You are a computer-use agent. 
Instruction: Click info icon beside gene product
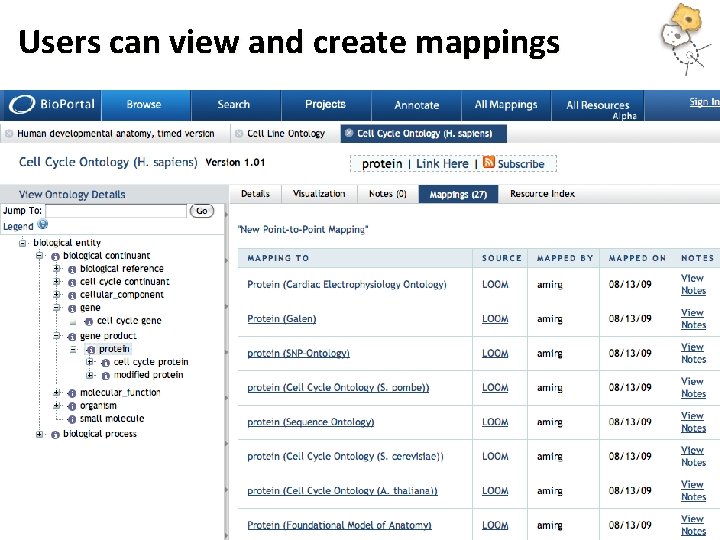tap(72, 337)
